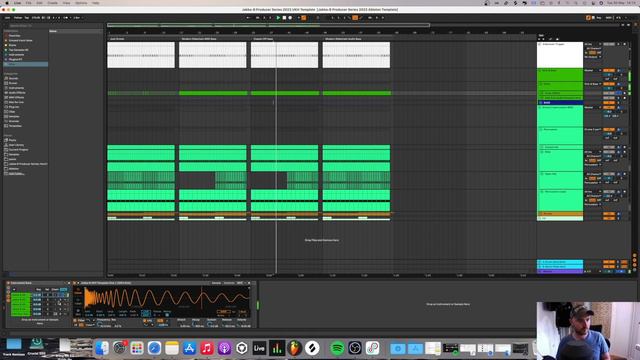This screenshot has width=640, height=360.
Task: Arm the first white track for recording
Action: [624, 44]
